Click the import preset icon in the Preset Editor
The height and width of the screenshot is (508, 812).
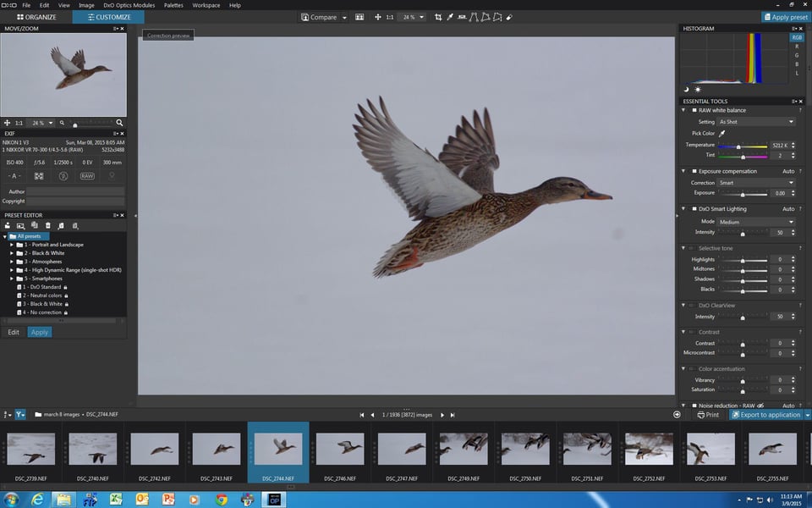pos(61,225)
